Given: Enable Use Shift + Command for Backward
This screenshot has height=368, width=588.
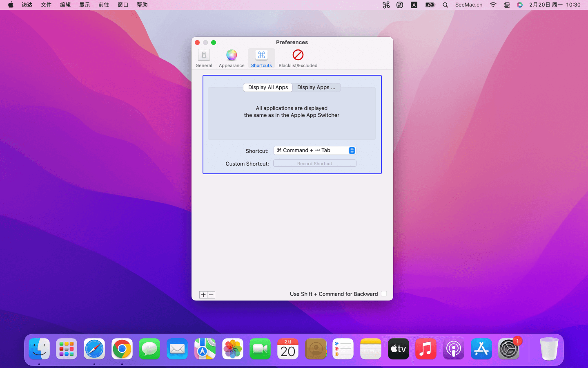Looking at the screenshot, I should 384,294.
